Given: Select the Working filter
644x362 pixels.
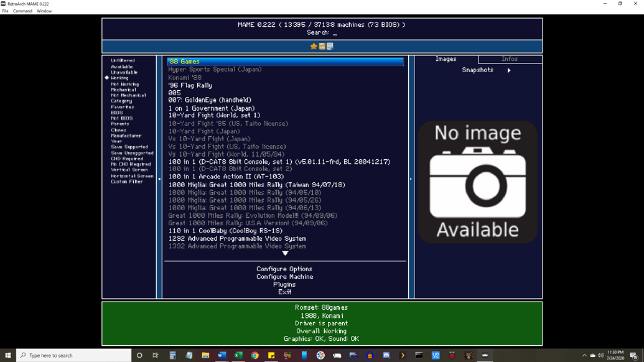Looking at the screenshot, I should click(x=119, y=78).
